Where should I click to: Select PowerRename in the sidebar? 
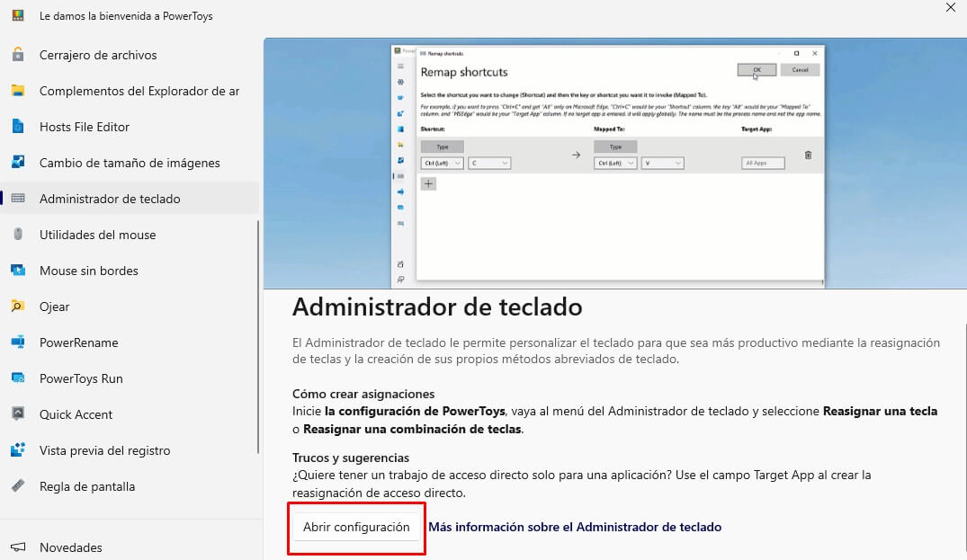(130, 342)
